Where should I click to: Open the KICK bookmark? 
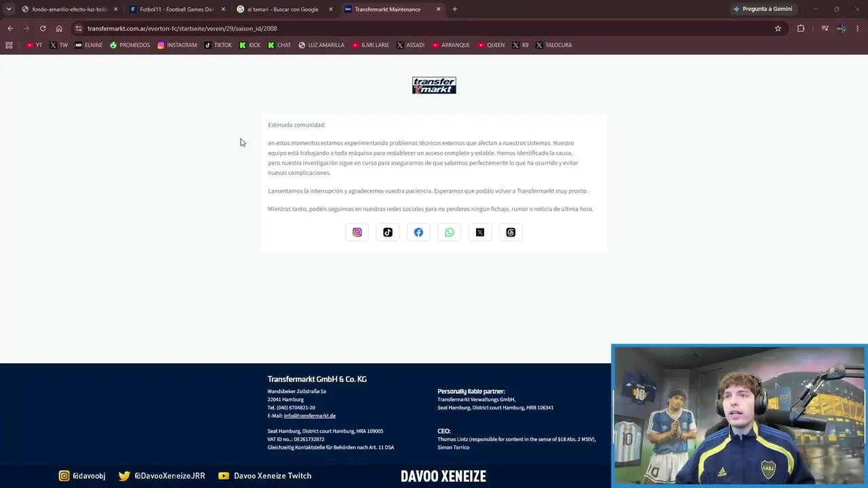[250, 45]
